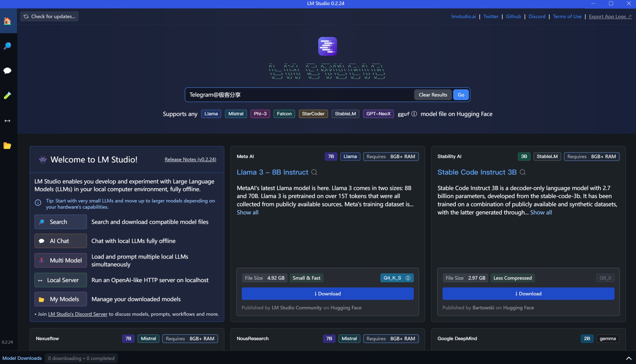Click the magnifier beside Llama 3 – 8B Instruct
Screen dimensions: 636x364
[314, 172]
